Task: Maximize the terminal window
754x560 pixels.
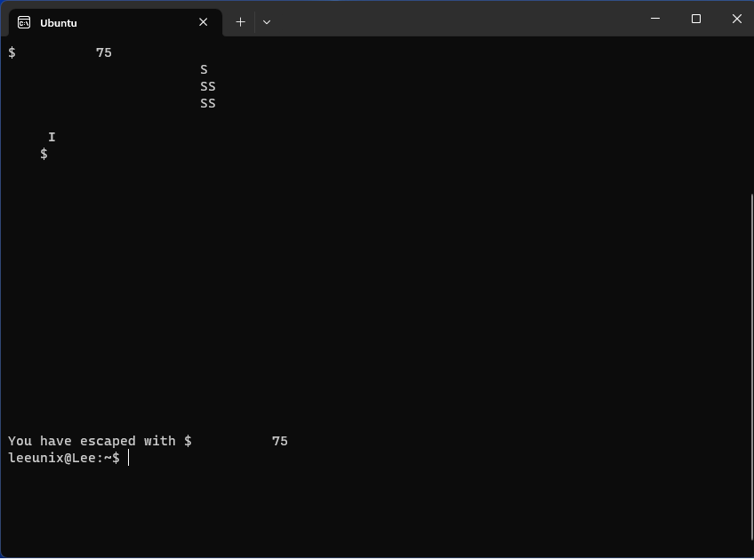Action: (x=696, y=19)
